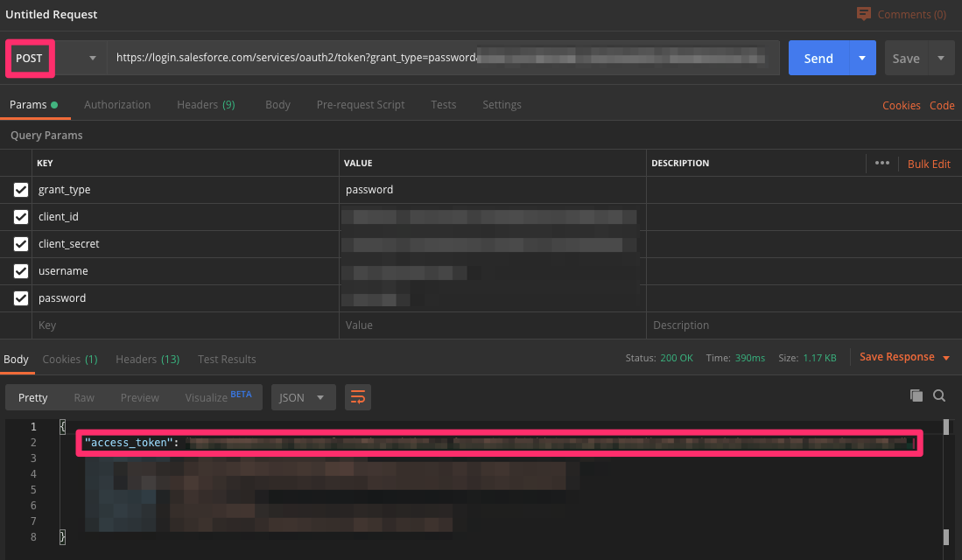Click the Send button

[x=818, y=58]
